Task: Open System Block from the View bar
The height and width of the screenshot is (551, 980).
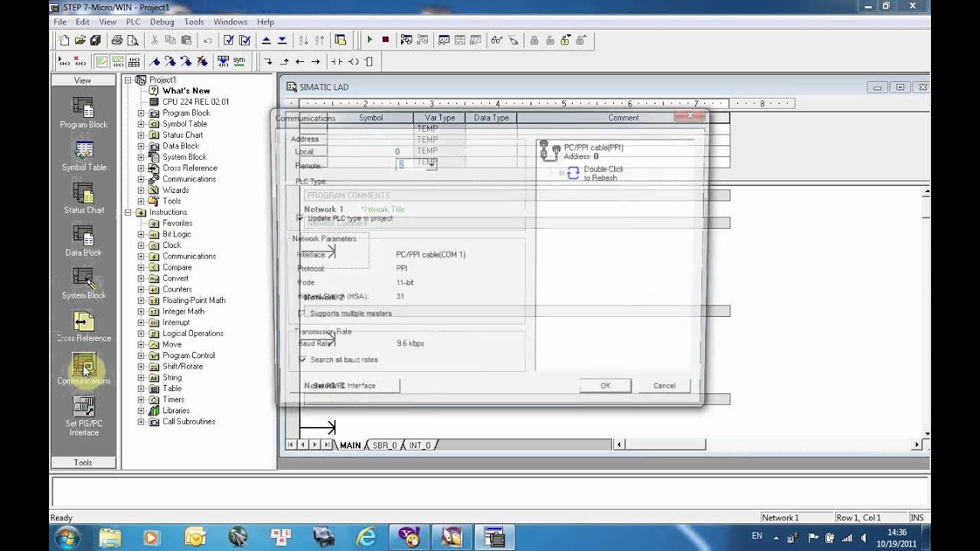Action: coord(83,285)
